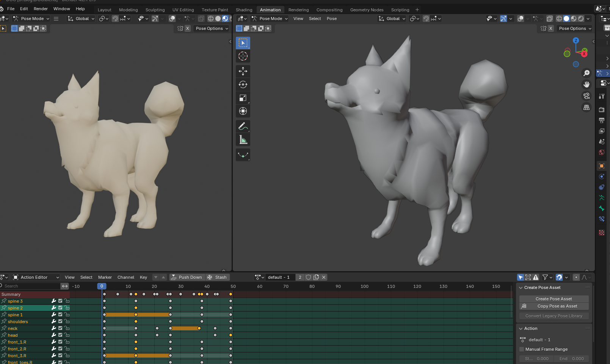Click Copy Pose as Asset button
Viewport: 610px width, 364px height.
(554, 306)
